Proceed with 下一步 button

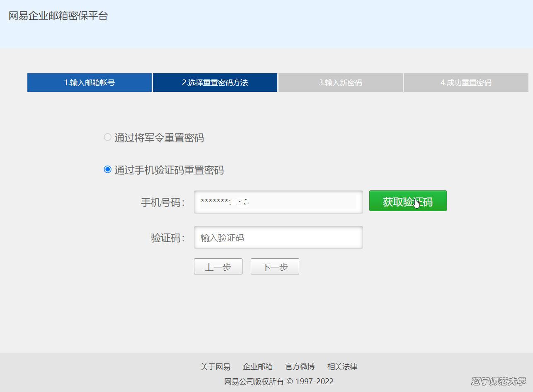275,267
